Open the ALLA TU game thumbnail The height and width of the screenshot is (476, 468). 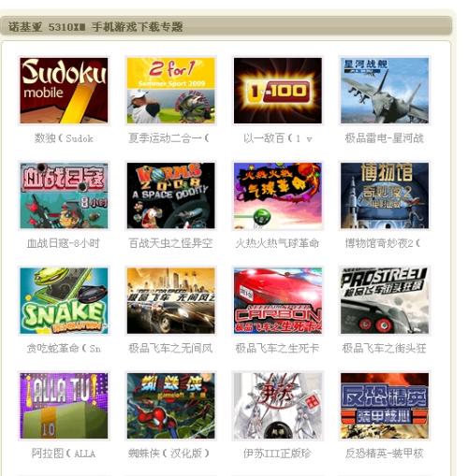point(64,406)
